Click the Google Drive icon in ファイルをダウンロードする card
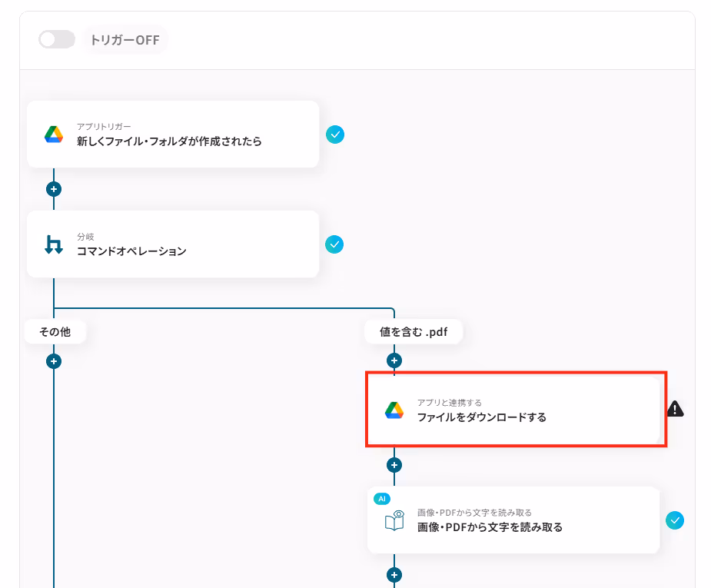The height and width of the screenshot is (588, 711). pyautogui.click(x=394, y=410)
